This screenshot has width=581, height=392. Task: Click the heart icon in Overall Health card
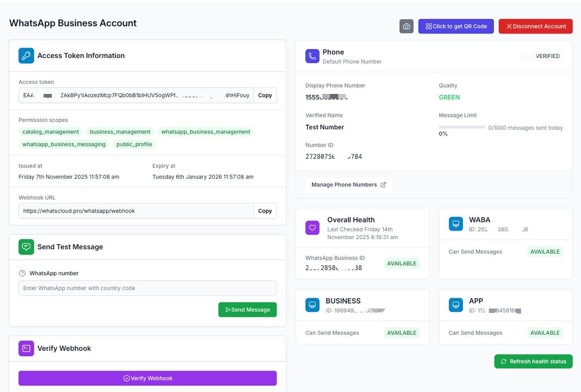312,228
